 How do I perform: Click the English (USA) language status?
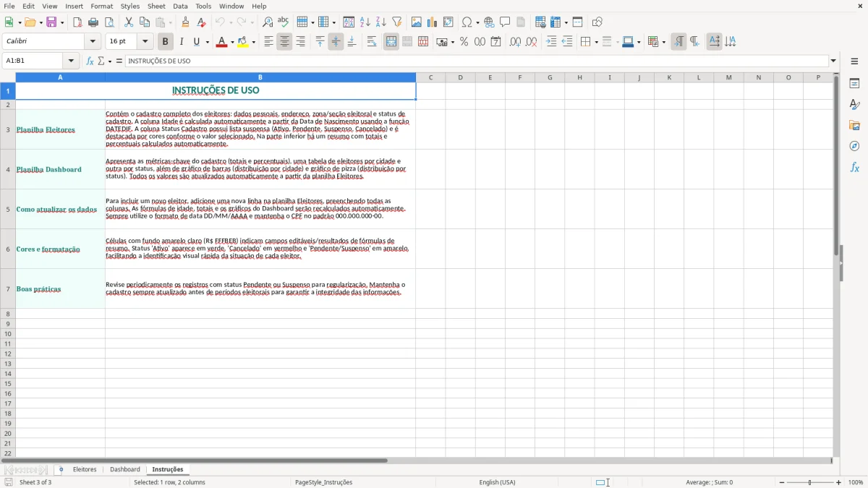tap(497, 482)
